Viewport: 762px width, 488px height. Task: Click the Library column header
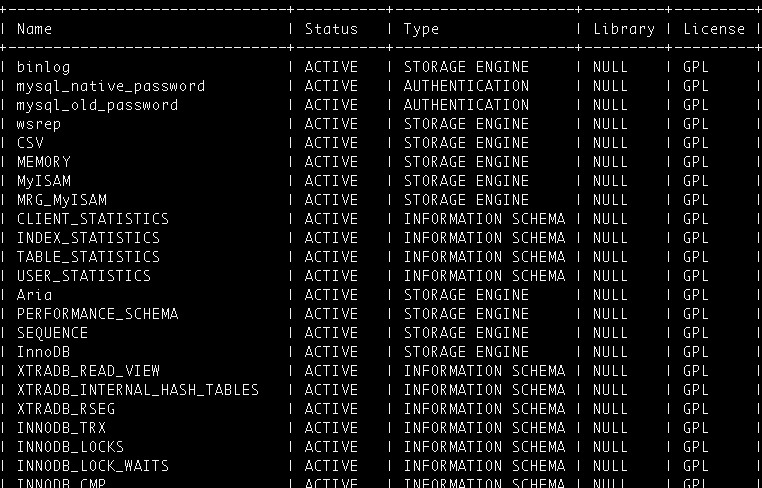click(624, 30)
